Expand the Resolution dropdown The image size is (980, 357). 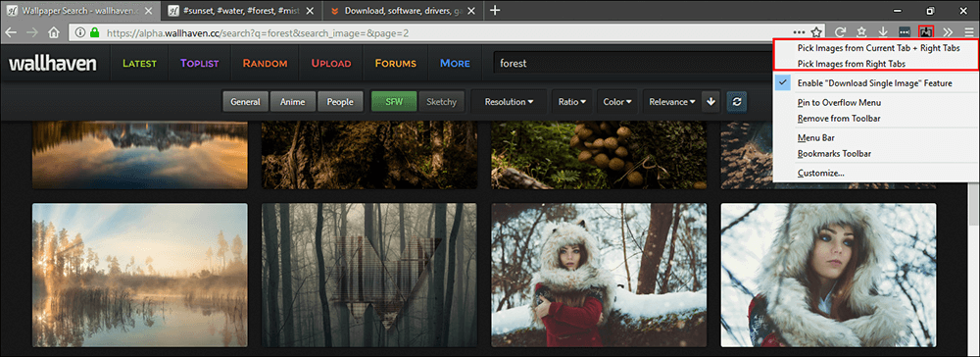pyautogui.click(x=509, y=102)
